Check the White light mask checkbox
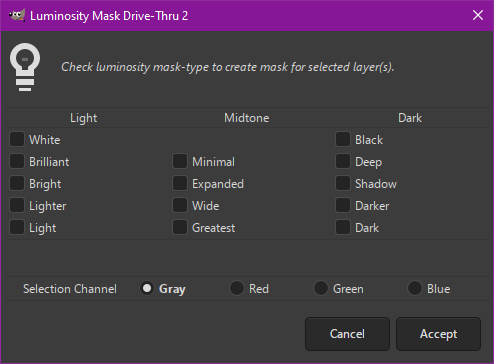The width and height of the screenshot is (494, 364). [17, 139]
